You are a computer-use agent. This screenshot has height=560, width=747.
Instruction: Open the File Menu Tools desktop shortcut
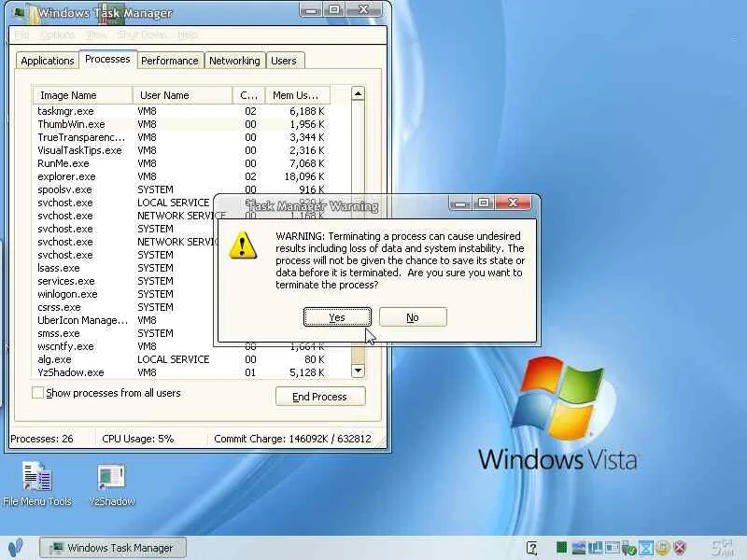click(37, 483)
